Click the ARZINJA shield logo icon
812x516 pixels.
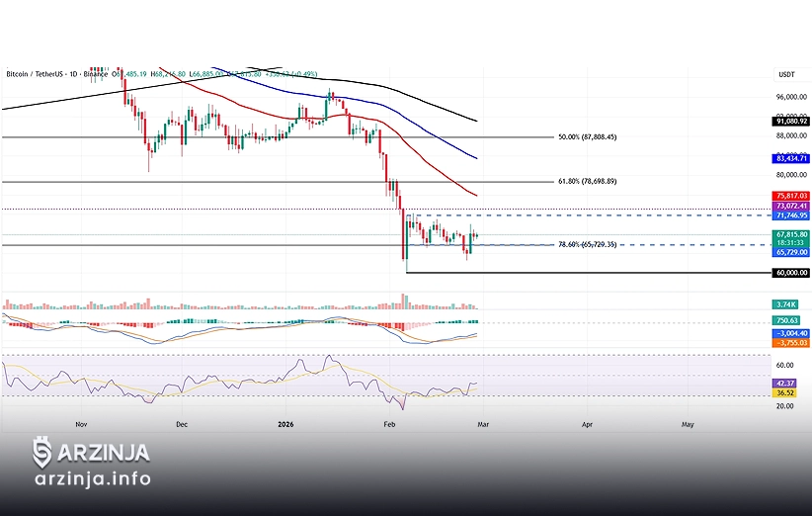41,454
